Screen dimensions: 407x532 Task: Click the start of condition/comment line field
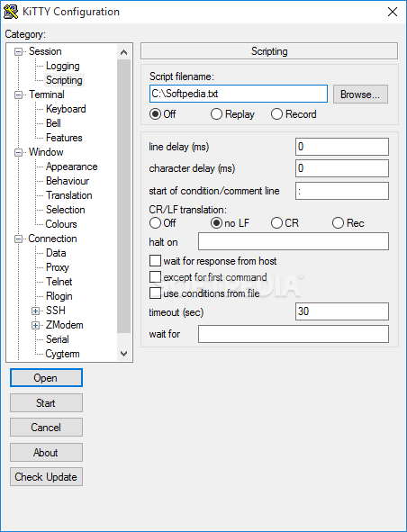tap(342, 191)
